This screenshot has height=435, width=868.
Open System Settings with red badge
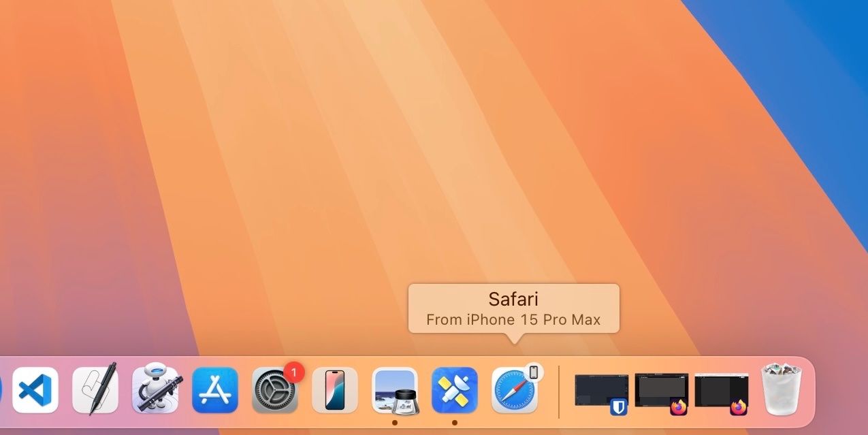pos(275,390)
